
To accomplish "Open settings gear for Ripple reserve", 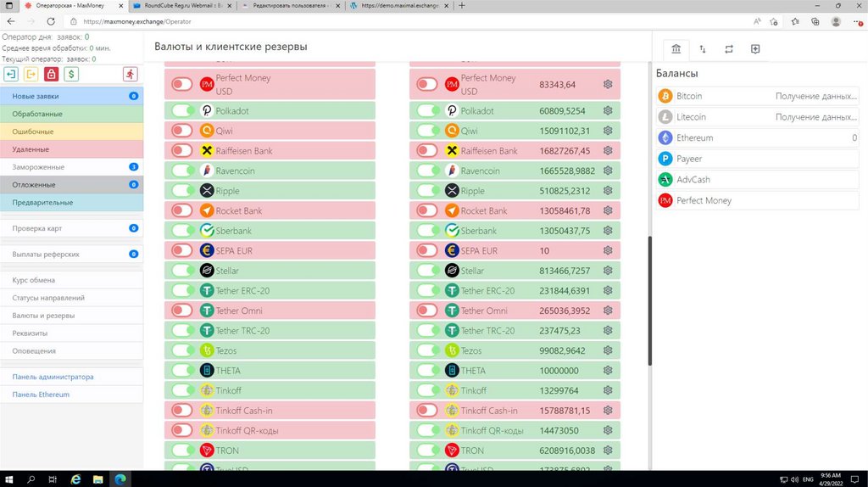I will [x=608, y=191].
